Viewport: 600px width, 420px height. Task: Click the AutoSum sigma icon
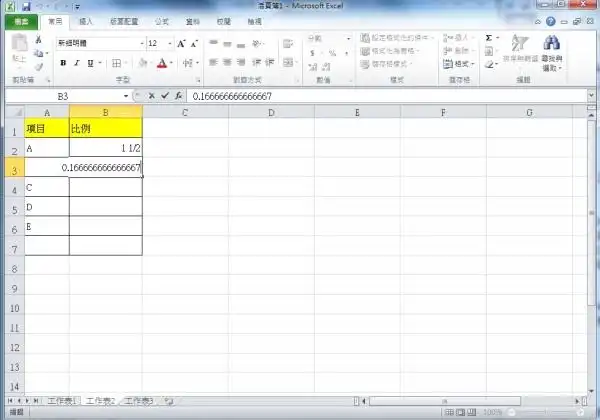point(489,38)
